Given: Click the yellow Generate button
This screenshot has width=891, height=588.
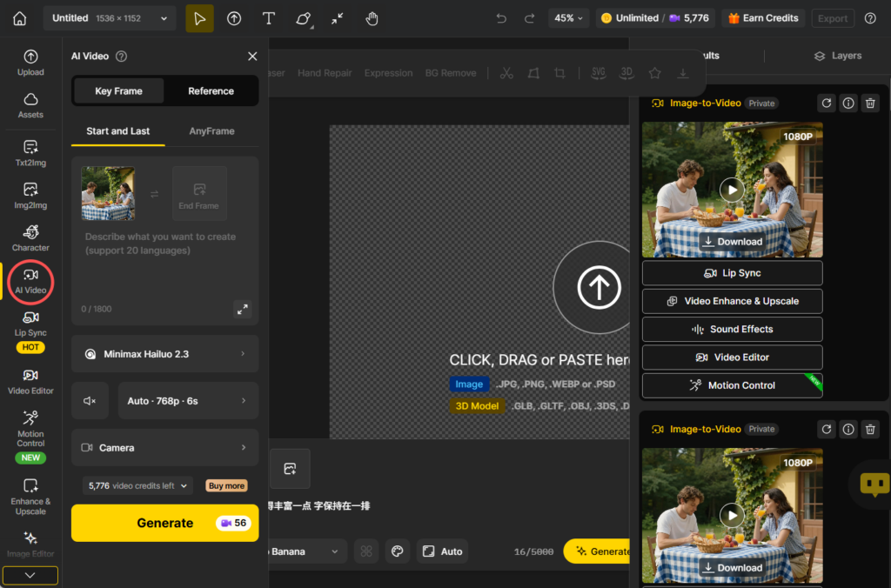Looking at the screenshot, I should [164, 523].
